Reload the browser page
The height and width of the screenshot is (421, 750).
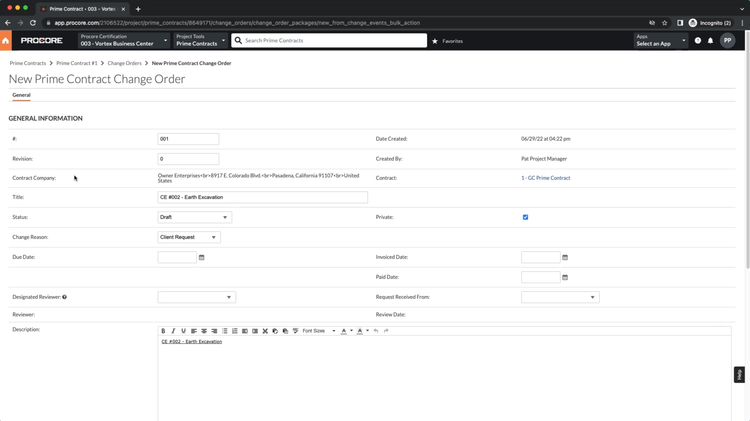point(33,22)
